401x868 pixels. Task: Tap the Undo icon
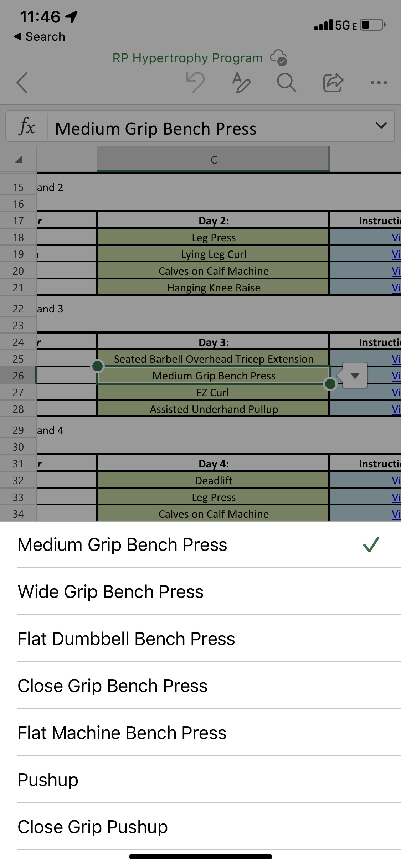[x=196, y=83]
